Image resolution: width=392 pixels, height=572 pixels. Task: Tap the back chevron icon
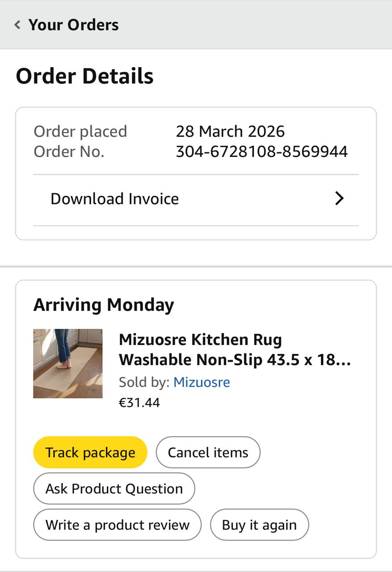coord(17,25)
